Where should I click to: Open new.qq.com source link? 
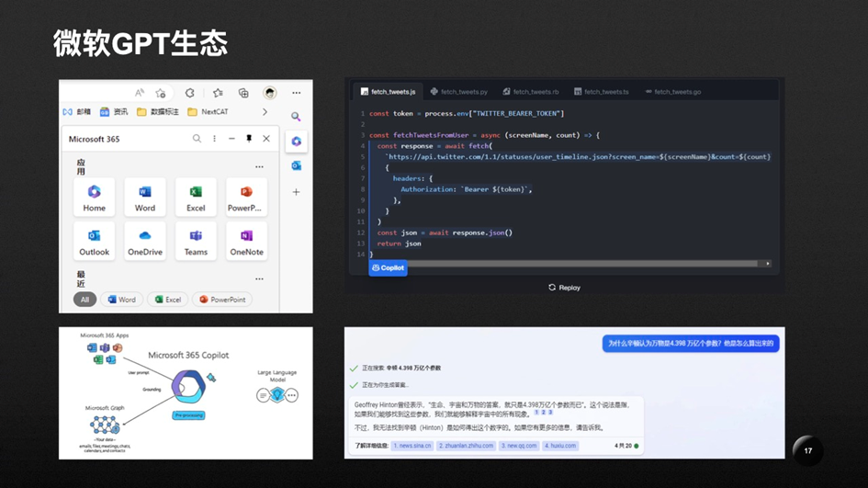click(519, 446)
